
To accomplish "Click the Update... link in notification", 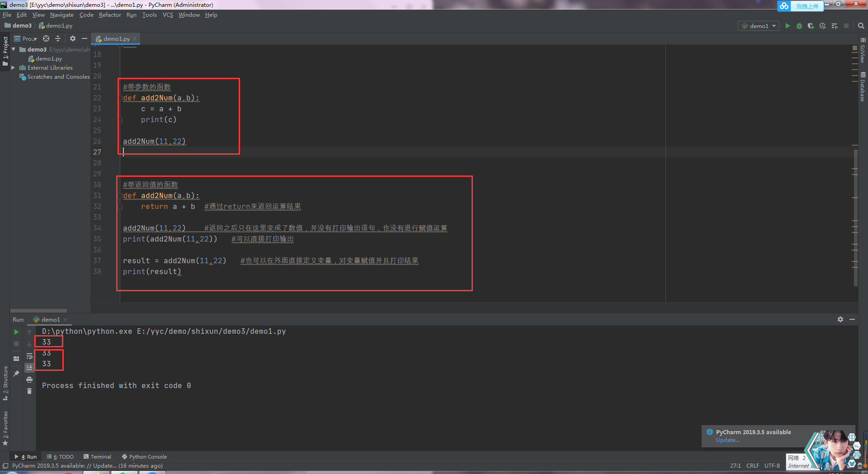I will 727,440.
